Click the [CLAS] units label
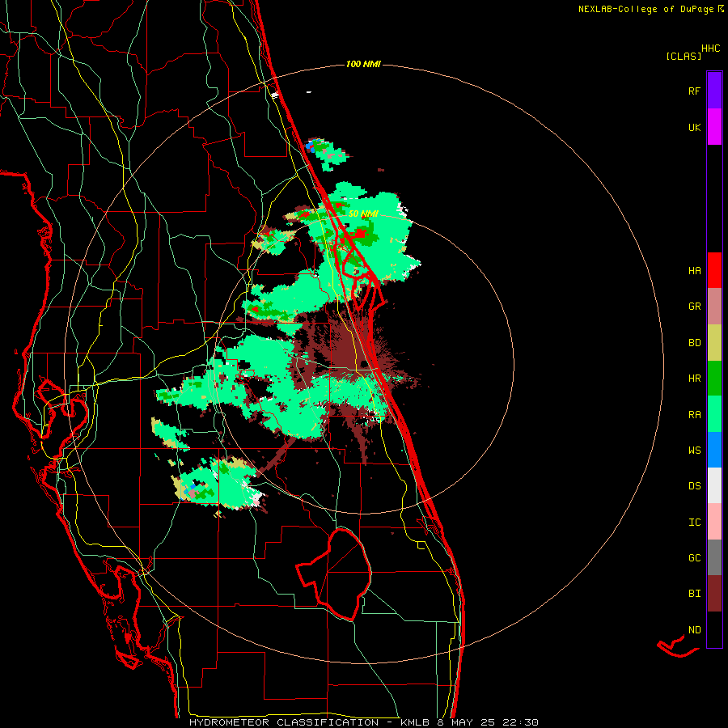 684,56
